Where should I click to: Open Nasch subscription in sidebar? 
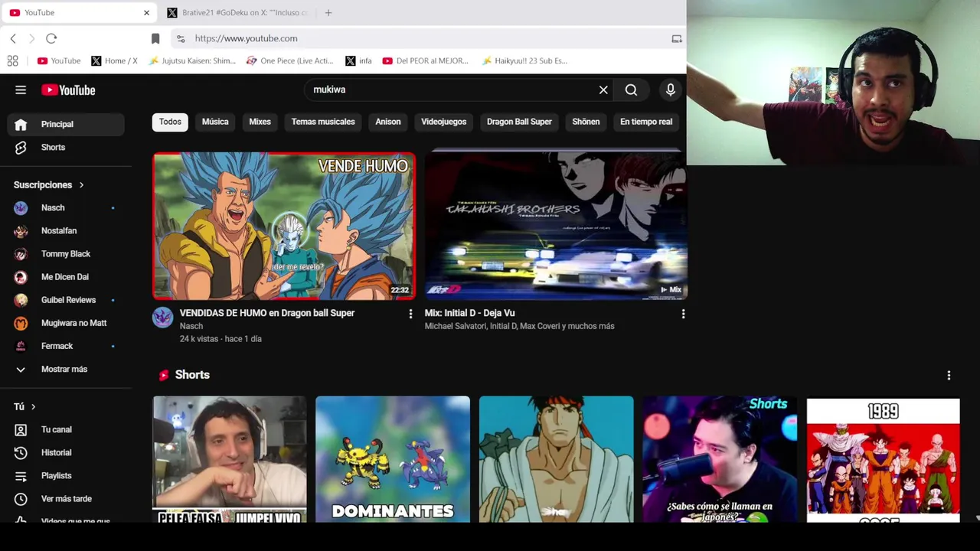point(66,207)
